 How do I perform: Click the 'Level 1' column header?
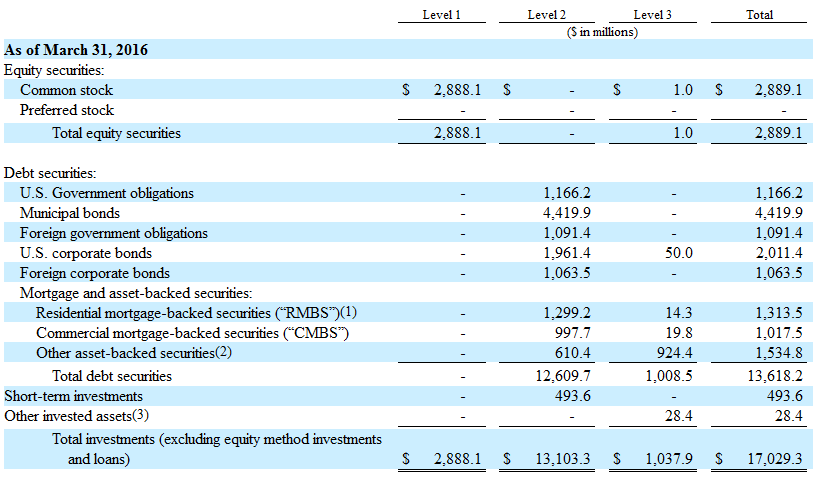[442, 15]
